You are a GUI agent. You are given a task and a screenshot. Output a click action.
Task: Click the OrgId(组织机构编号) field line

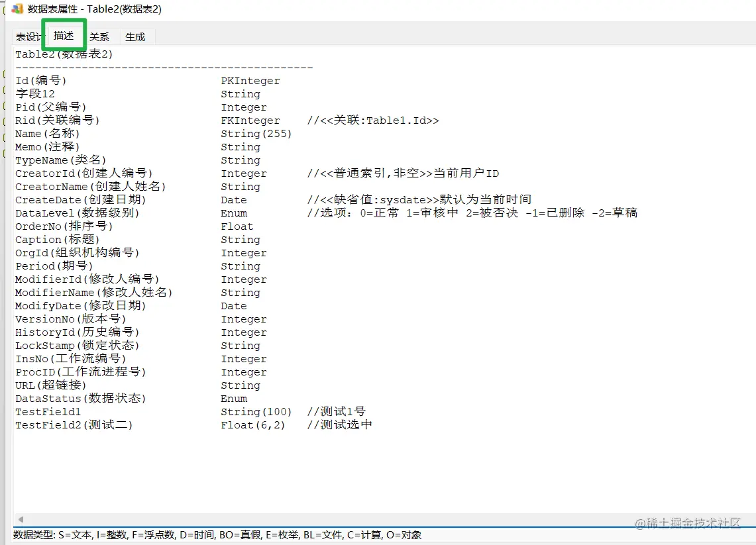(x=77, y=252)
